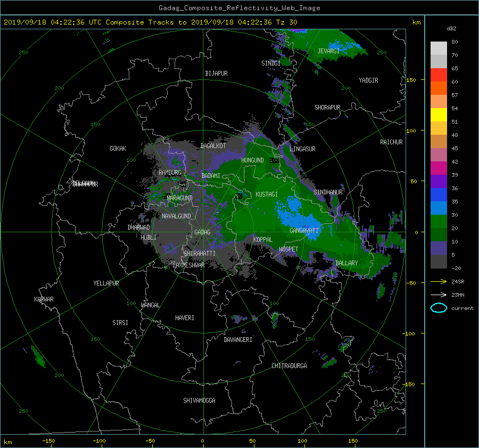Click the cyan current-track ellipse icon
The width and height of the screenshot is (479, 448).
pos(439,308)
